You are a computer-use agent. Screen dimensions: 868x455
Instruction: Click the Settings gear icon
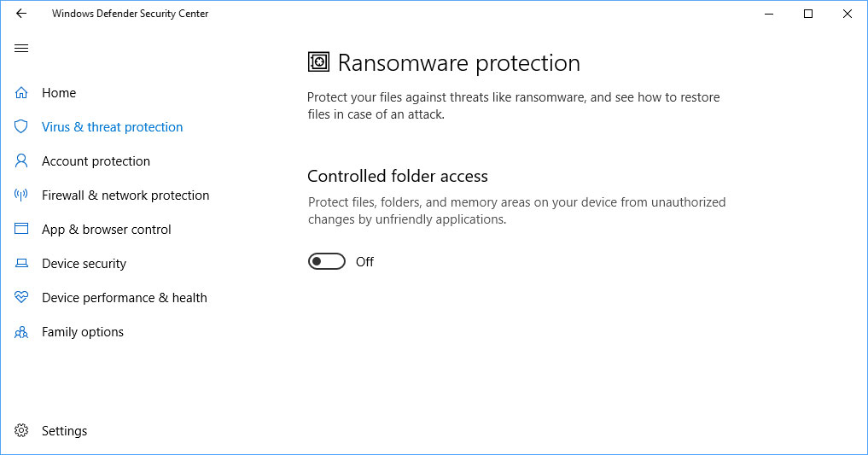(21, 431)
